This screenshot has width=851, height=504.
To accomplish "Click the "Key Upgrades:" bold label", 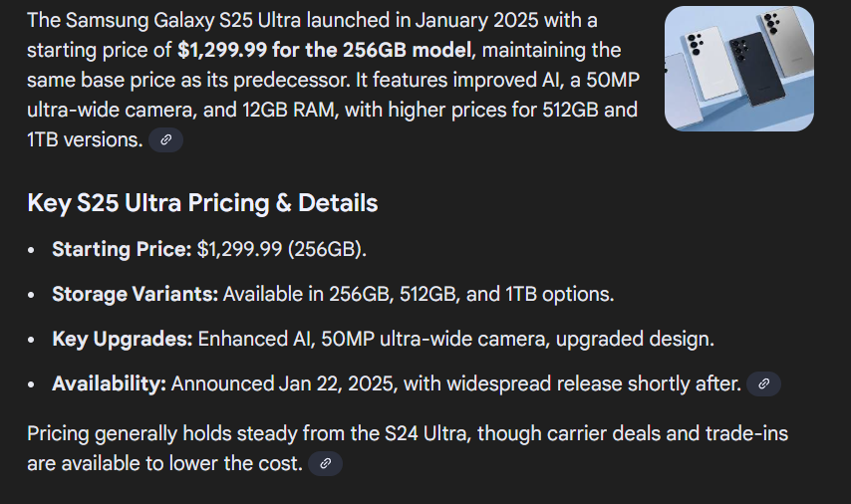I will [123, 339].
